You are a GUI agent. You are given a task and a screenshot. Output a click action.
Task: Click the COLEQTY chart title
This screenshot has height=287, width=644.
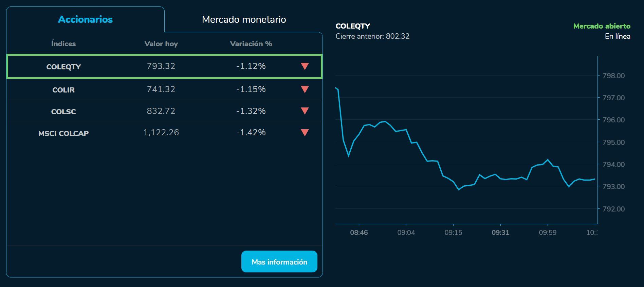pos(353,26)
